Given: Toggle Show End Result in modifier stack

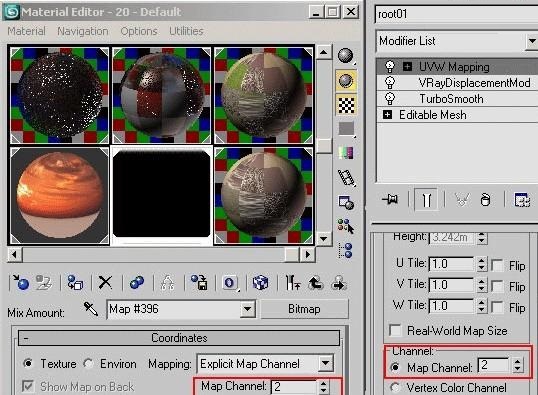Looking at the screenshot, I should (426, 199).
